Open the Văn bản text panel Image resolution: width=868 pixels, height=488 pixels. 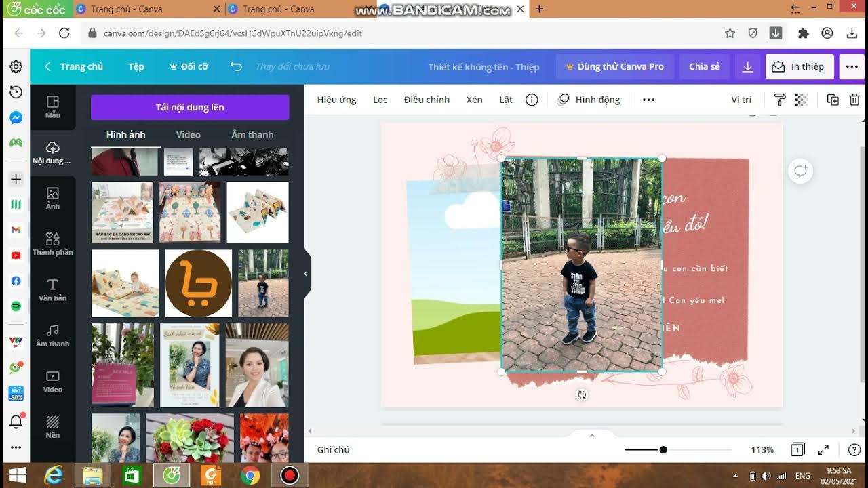(53, 289)
